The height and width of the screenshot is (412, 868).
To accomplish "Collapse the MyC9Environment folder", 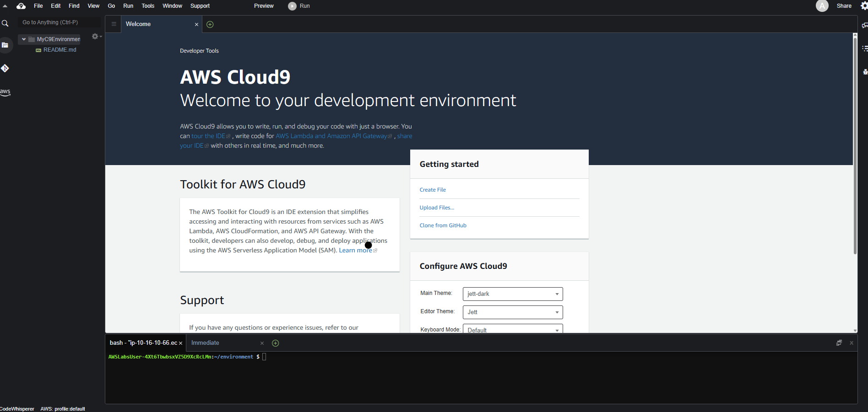I will (x=24, y=39).
